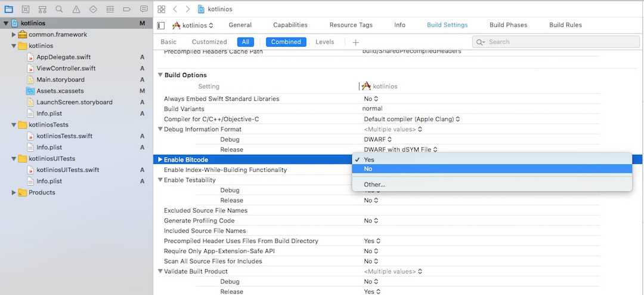
Task: Select the Levels view mode
Action: coord(325,42)
